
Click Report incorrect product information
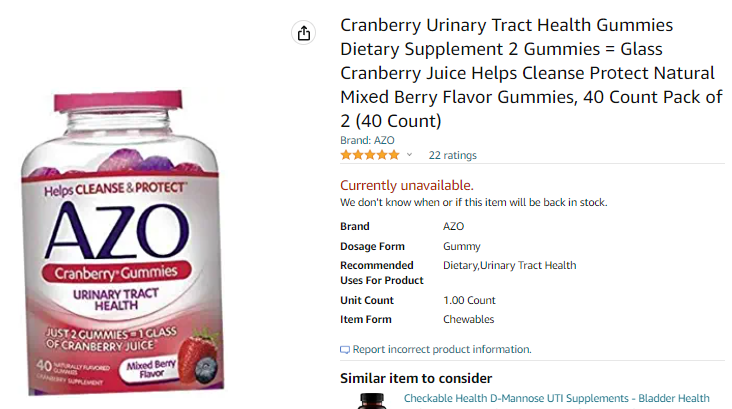[442, 349]
